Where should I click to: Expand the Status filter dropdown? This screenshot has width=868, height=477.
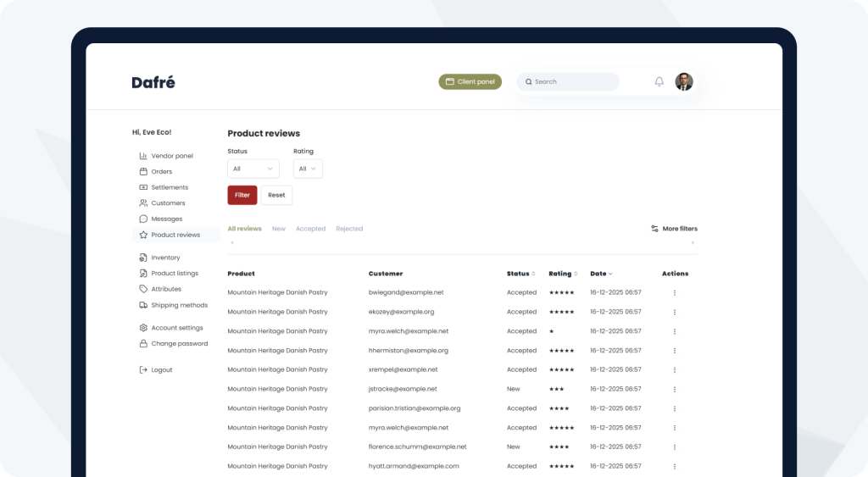253,169
